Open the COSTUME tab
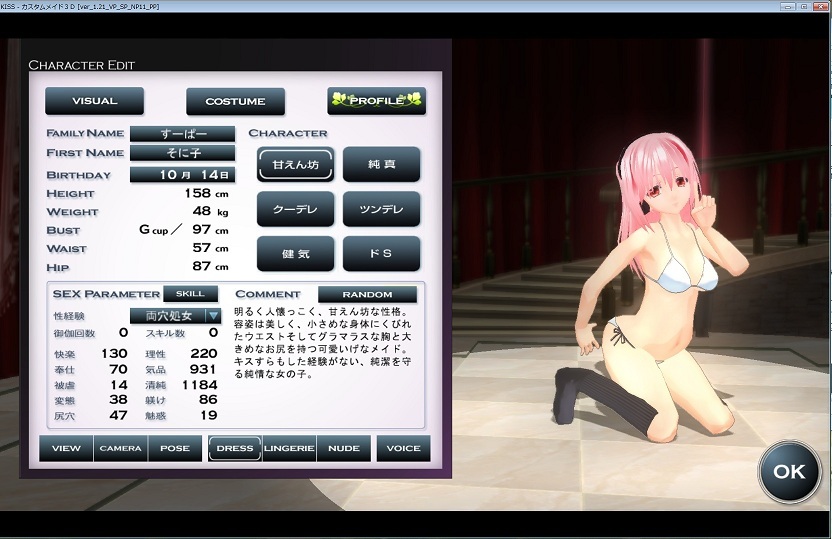Viewport: 832px width, 539px height. point(236,101)
